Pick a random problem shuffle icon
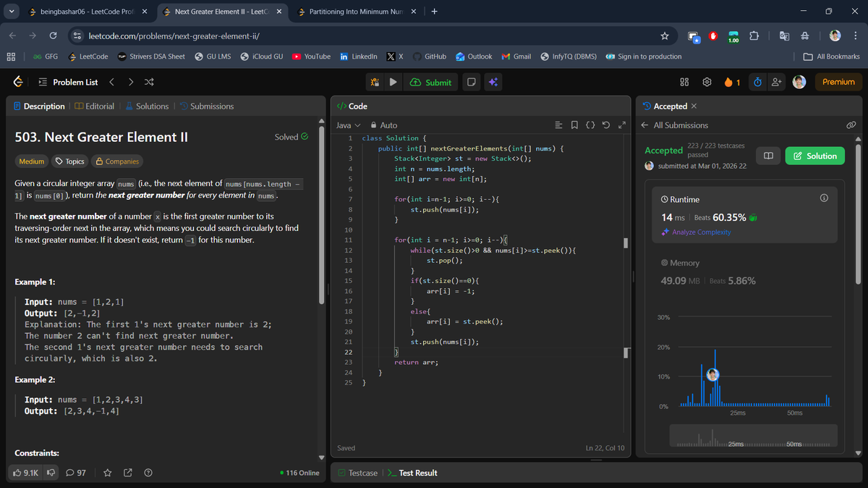Image resolution: width=868 pixels, height=488 pixels. (x=149, y=82)
